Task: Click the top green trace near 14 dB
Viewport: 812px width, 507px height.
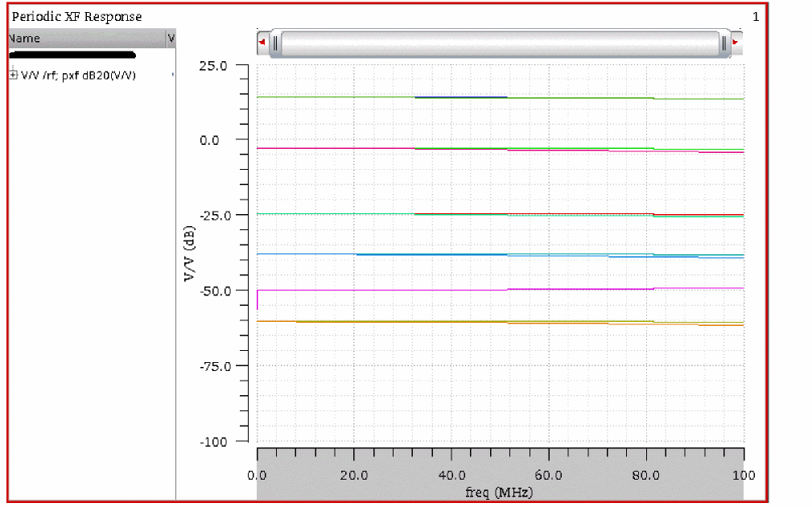Action: pos(338,97)
